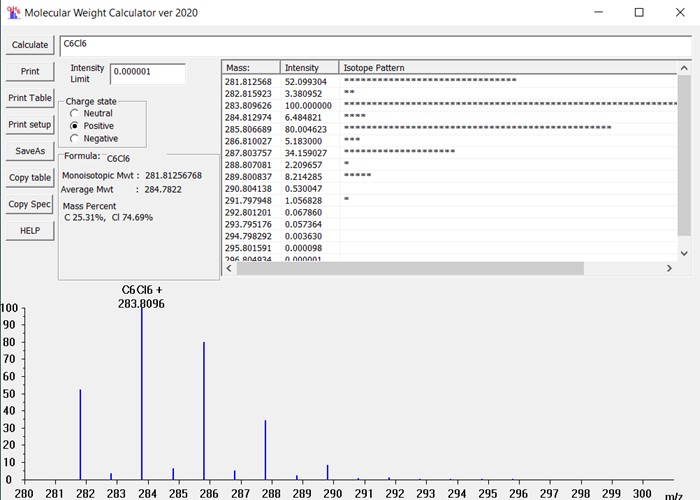The image size is (700, 500).
Task: Click intensity value 52.099304
Action: click(305, 82)
